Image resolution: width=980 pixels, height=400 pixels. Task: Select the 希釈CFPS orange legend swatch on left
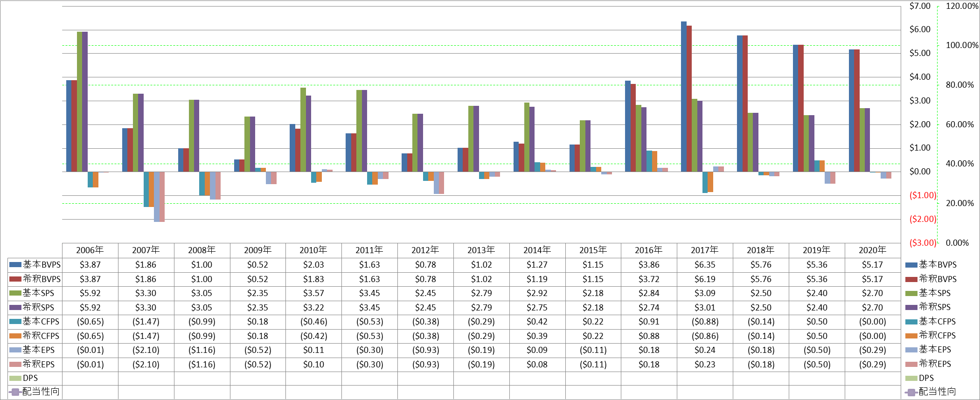point(15,336)
